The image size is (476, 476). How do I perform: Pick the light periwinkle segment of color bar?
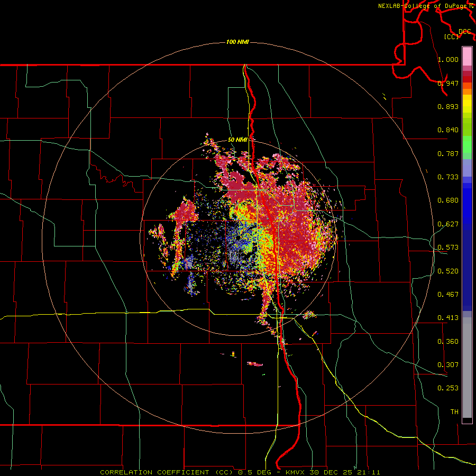point(467,169)
